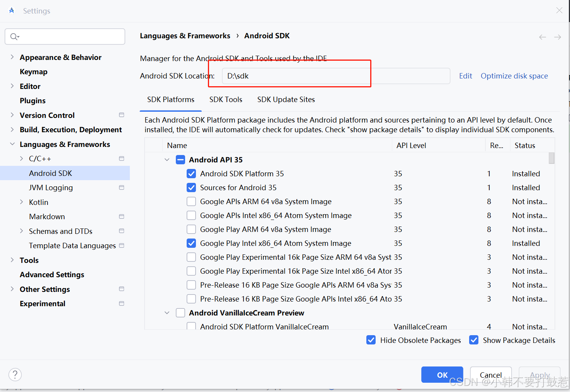570x392 pixels.
Task: Click the settings indicator icon beside Version Control
Action: (x=121, y=115)
